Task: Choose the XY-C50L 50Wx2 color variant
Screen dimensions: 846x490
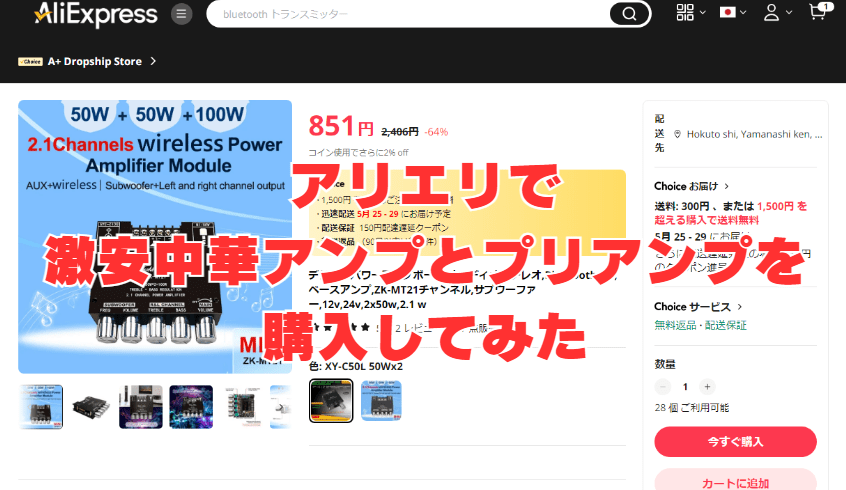Action: coord(331,400)
